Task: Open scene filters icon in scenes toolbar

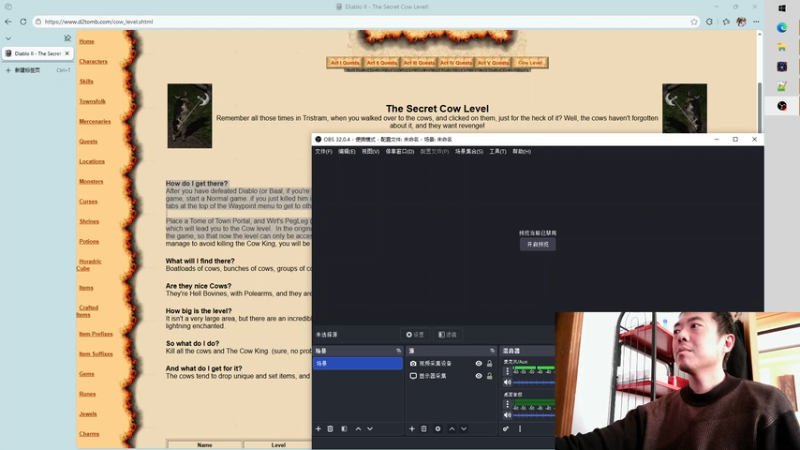Action: [x=344, y=429]
